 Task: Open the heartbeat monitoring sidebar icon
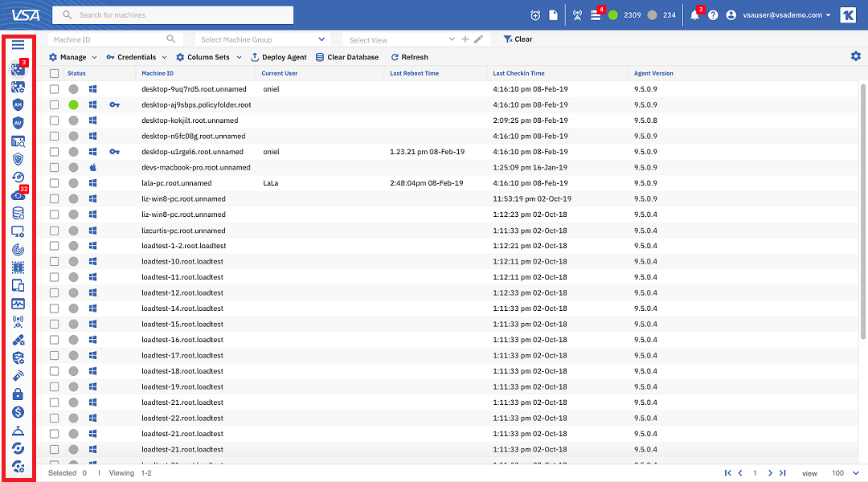click(18, 304)
